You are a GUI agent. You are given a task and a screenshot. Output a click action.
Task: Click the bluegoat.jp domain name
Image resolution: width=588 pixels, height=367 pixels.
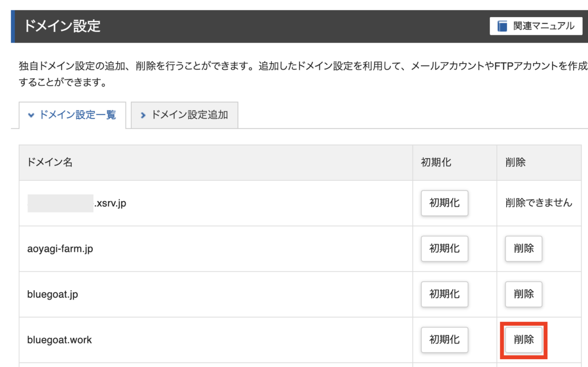pos(52,294)
